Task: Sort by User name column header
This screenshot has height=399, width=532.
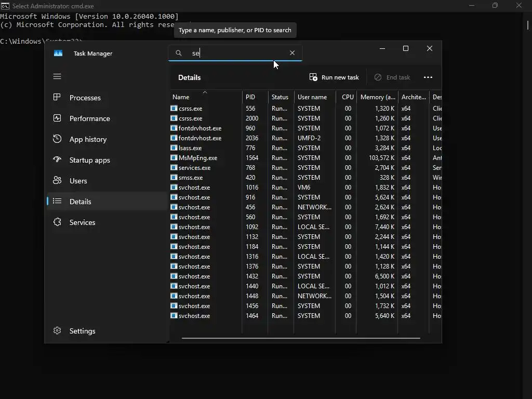Action: pyautogui.click(x=314, y=97)
